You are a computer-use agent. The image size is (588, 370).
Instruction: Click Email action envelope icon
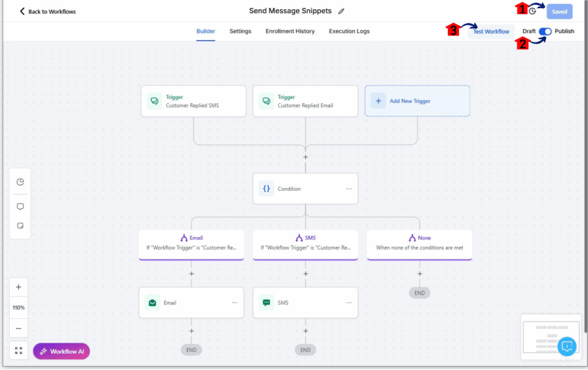click(x=152, y=302)
